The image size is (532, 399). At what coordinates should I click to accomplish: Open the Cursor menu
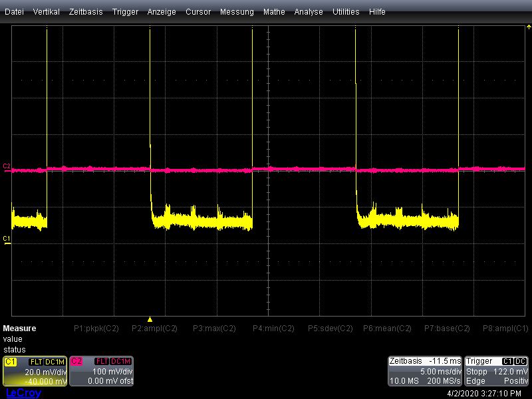coord(198,12)
